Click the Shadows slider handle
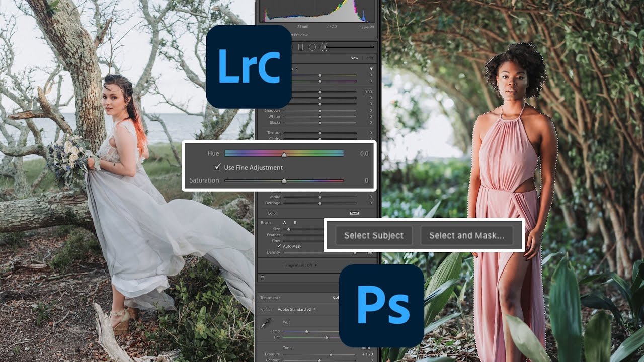 (x=320, y=110)
